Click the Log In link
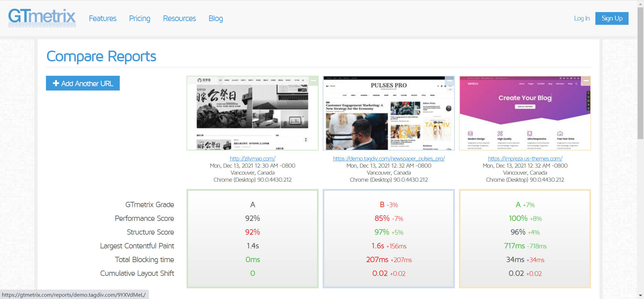 (x=582, y=18)
